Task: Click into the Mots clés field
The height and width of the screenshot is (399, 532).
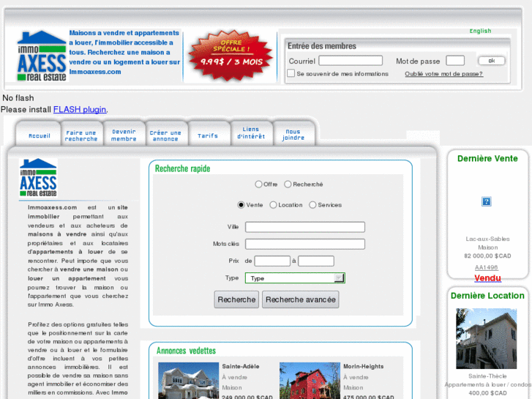Action: 305,244
